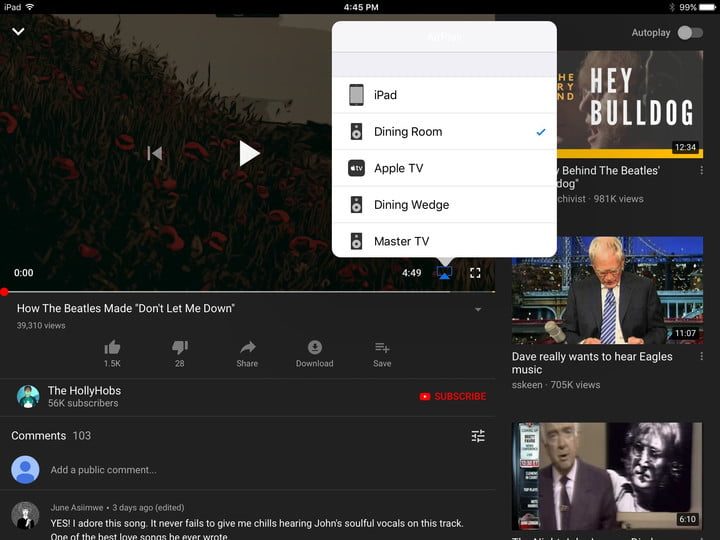Screen dimensions: 720x540
Task: Click the 4:49 duration label
Action: [x=411, y=273]
